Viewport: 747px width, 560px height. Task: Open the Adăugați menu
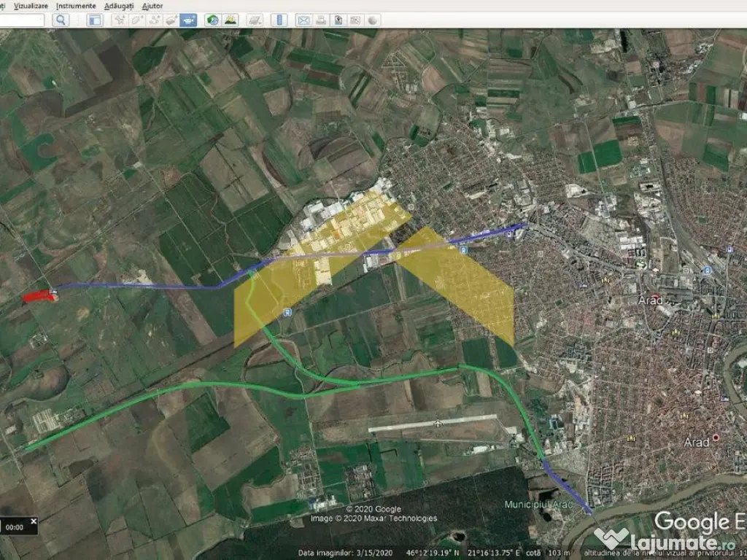[119, 5]
